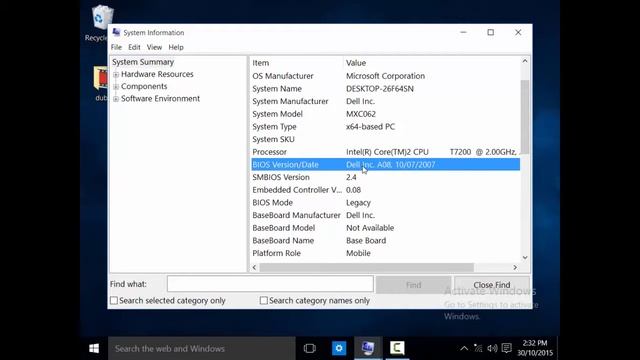Select the BaseBoard Manufacturer row
The height and width of the screenshot is (360, 640).
click(385, 215)
